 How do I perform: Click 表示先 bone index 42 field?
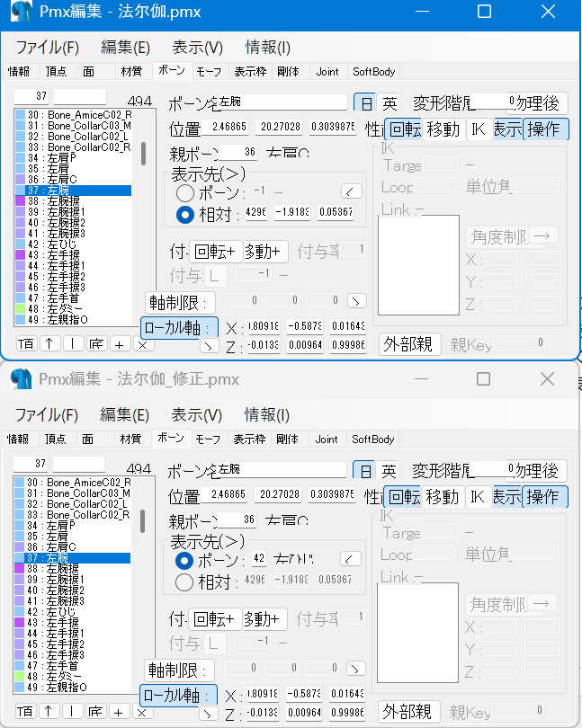(x=259, y=558)
